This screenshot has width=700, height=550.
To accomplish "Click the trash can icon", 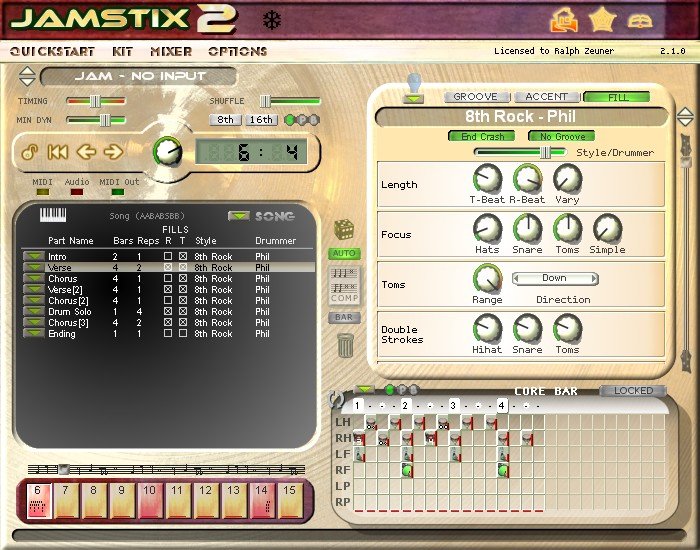I will pyautogui.click(x=346, y=346).
